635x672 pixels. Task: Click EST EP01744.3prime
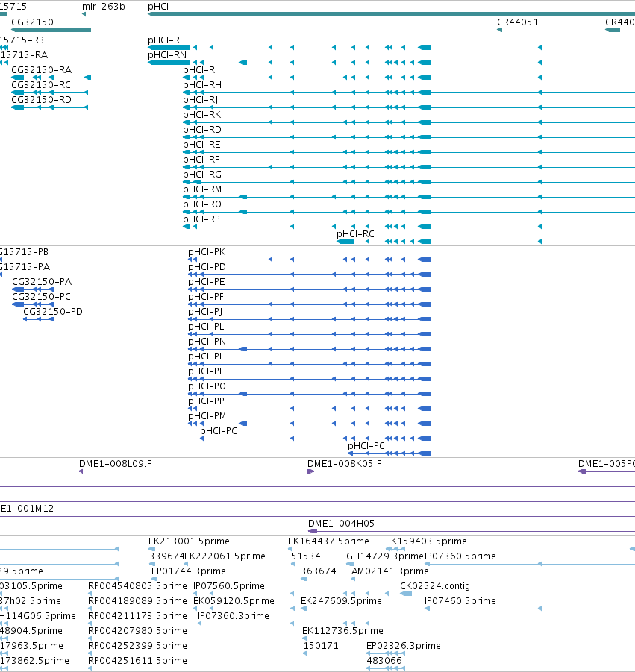(x=189, y=571)
